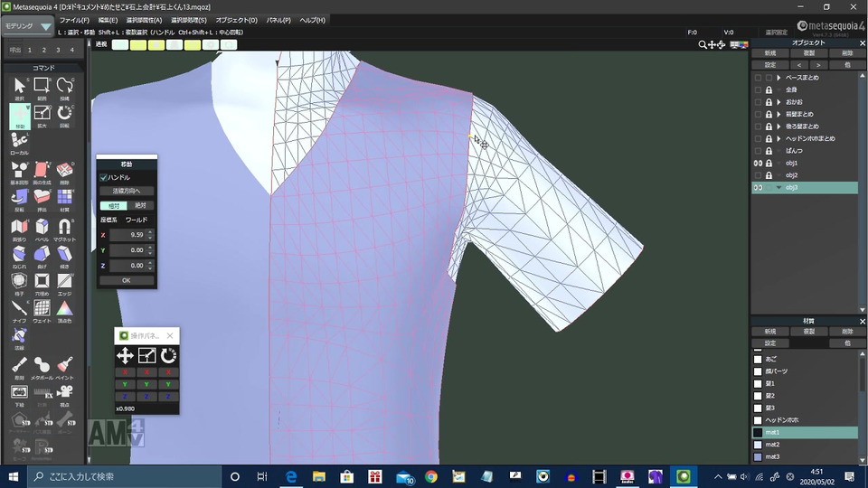Choose the ベベル (Bevel) command
868x488 pixels.
click(42, 227)
